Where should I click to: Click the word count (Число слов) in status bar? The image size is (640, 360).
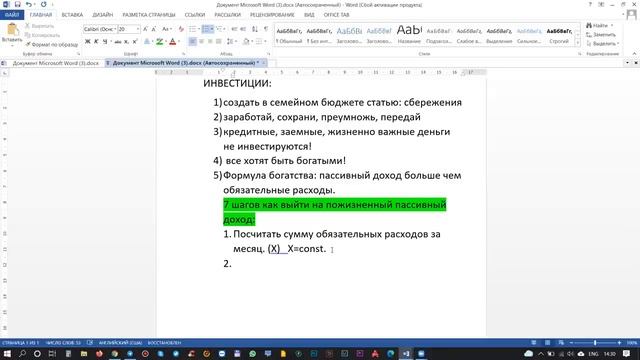pos(64,342)
